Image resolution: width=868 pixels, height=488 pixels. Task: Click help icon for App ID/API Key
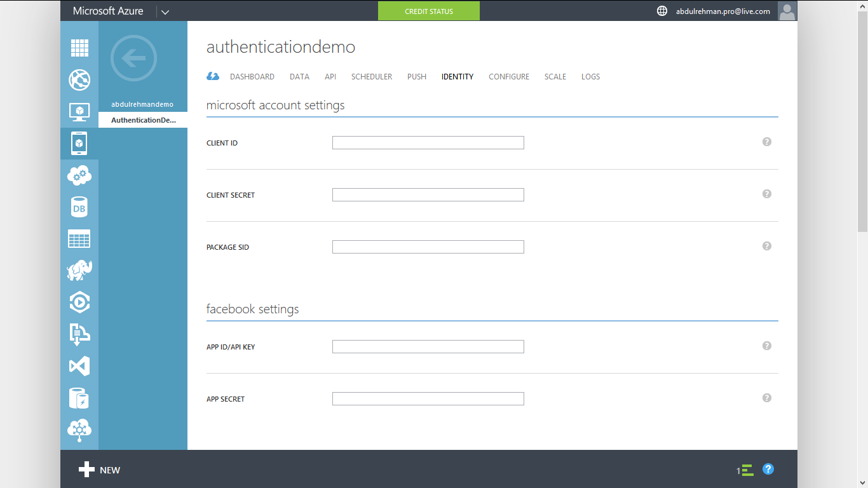pyautogui.click(x=767, y=346)
